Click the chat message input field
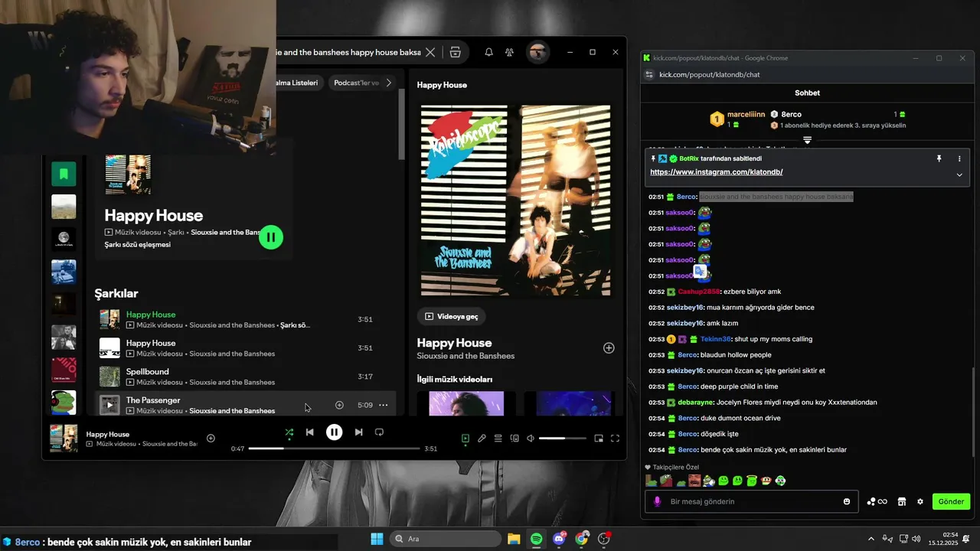This screenshot has height=551, width=980. point(750,501)
